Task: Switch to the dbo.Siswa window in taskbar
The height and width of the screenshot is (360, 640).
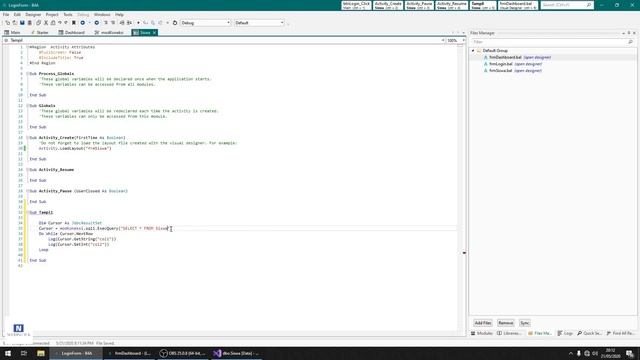Action: tap(236, 353)
